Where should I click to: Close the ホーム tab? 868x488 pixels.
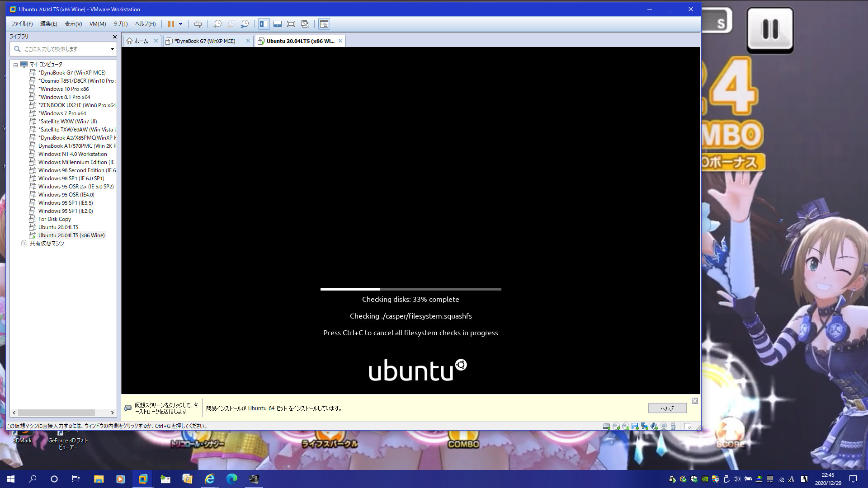156,41
